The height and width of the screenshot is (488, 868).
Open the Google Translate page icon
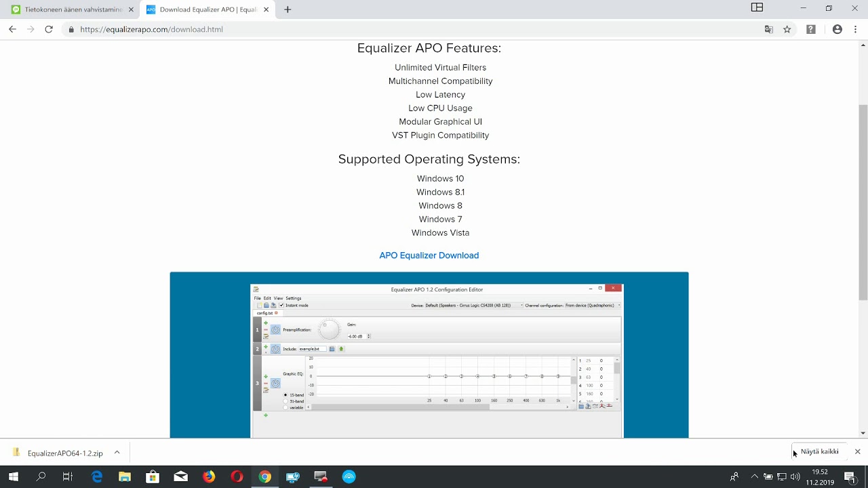769,29
